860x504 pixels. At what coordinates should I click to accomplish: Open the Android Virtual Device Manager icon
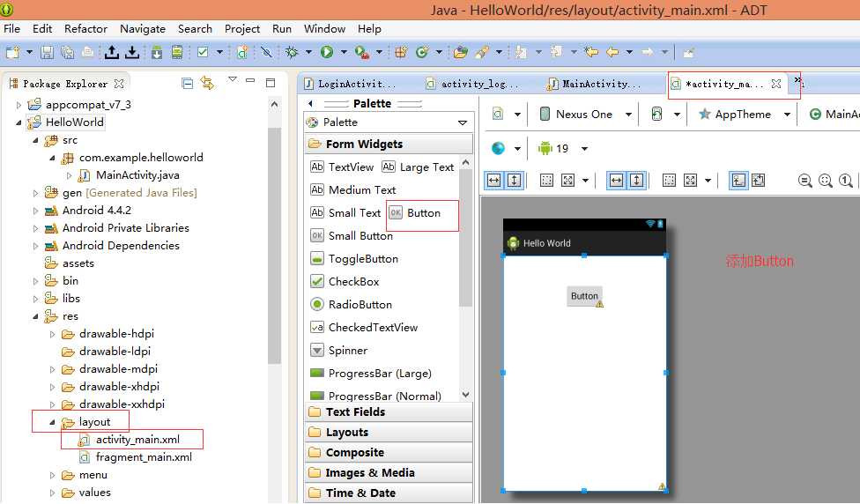(177, 52)
